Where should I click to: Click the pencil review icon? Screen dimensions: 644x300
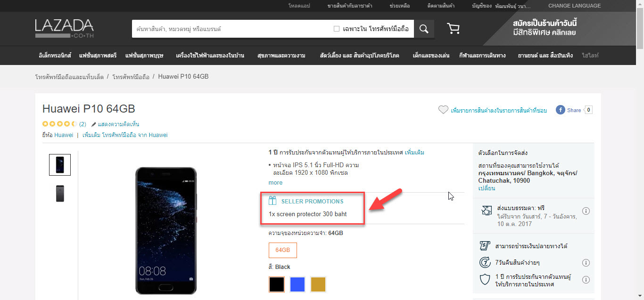point(94,124)
